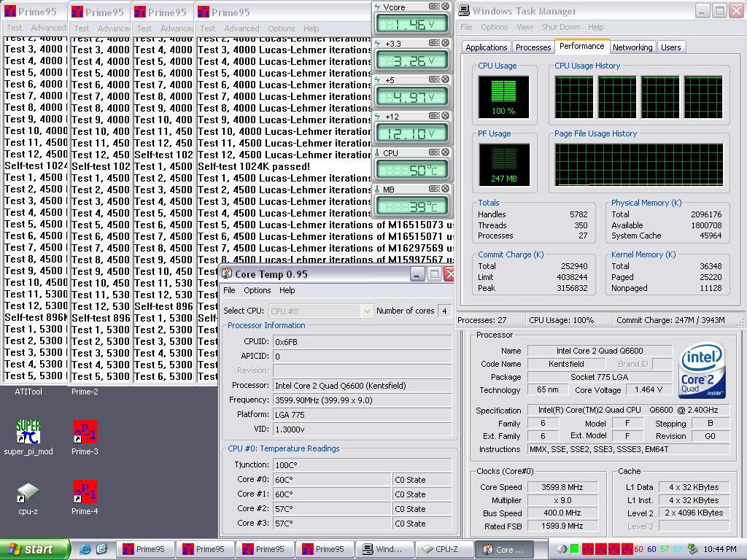Switch to the Processes tab in Task Manager

click(533, 47)
